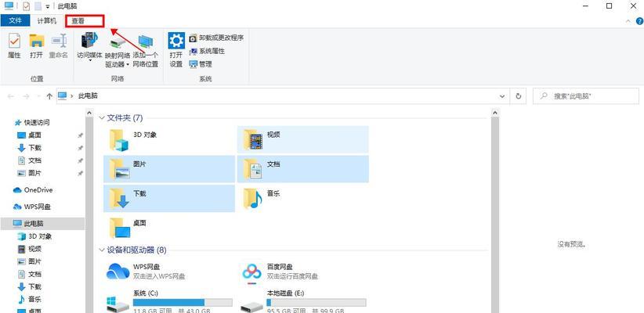
Task: Open the 文件 tab
Action: pyautogui.click(x=15, y=20)
